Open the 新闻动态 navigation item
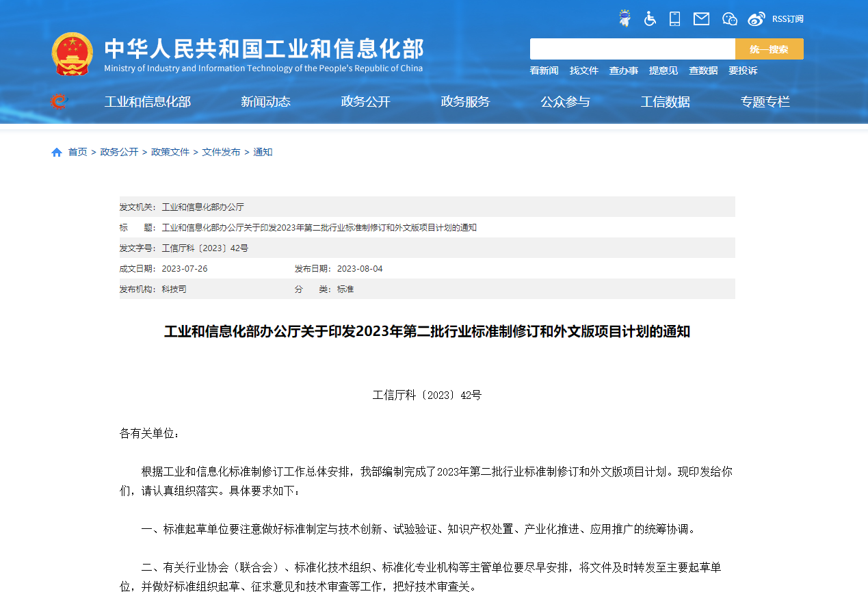The image size is (868, 609). (x=265, y=102)
